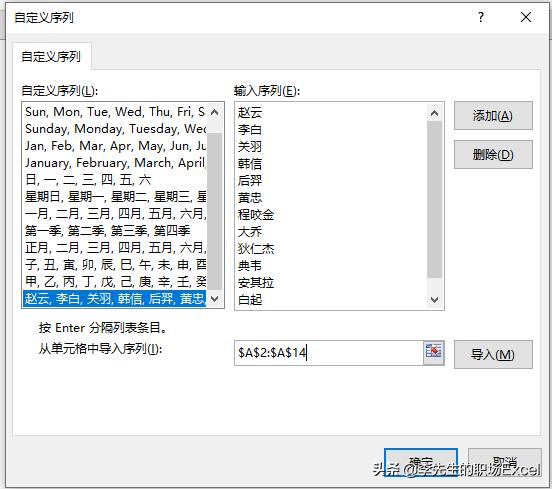This screenshot has height=489, width=552.
Task: Click the $A$2:$A$14 import range field
Action: [x=329, y=352]
